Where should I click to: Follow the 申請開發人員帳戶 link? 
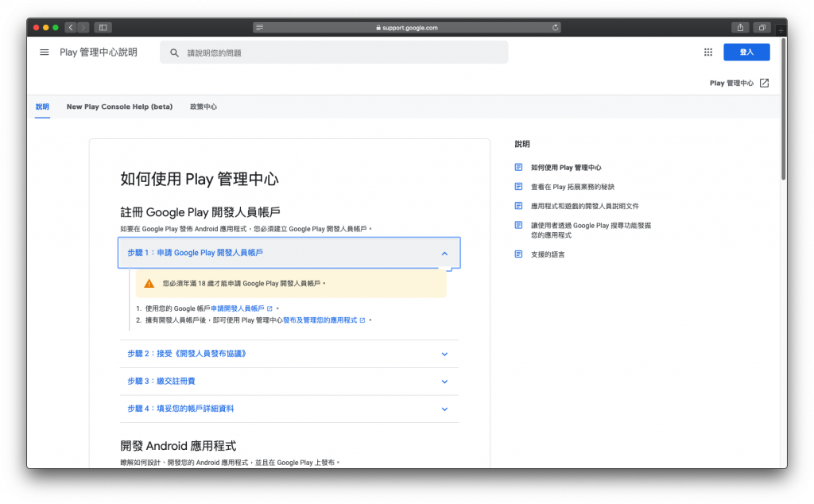(238, 308)
